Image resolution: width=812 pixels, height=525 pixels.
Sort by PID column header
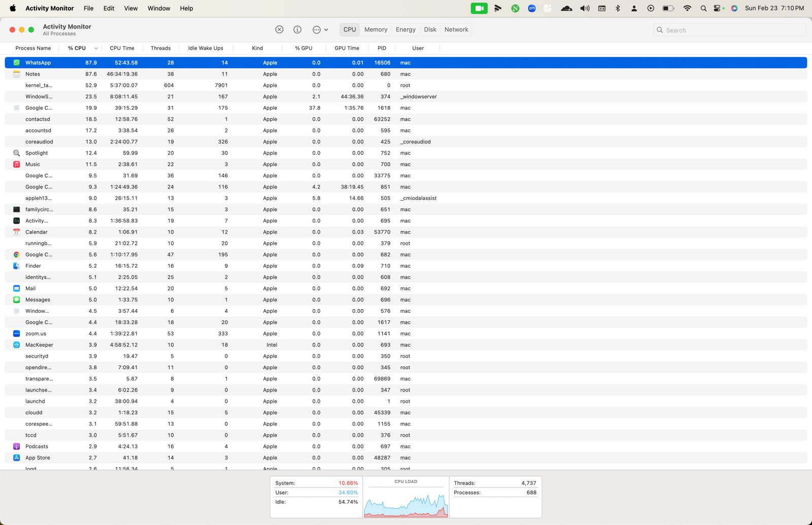[x=382, y=48]
